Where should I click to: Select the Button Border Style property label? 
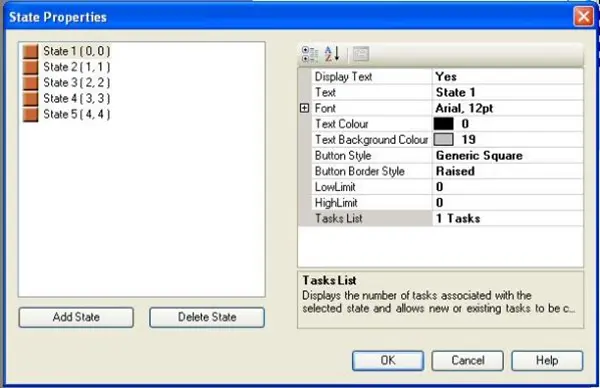(x=372, y=171)
